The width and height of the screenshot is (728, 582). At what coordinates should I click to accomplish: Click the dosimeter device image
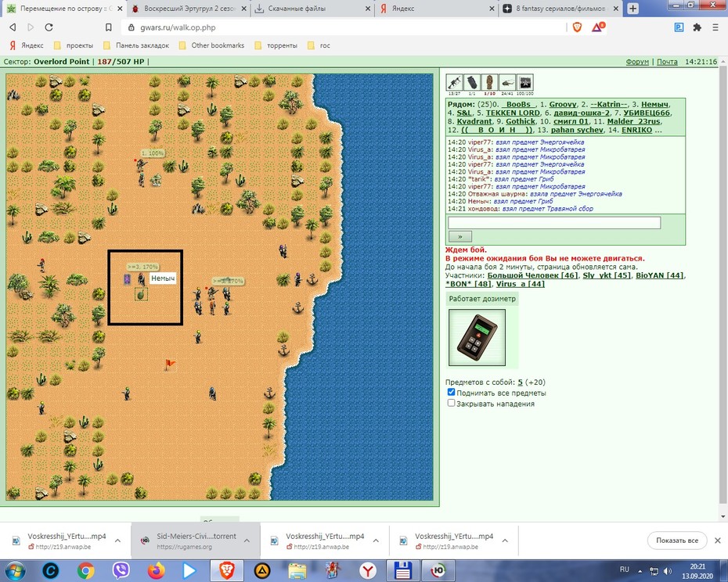point(477,337)
